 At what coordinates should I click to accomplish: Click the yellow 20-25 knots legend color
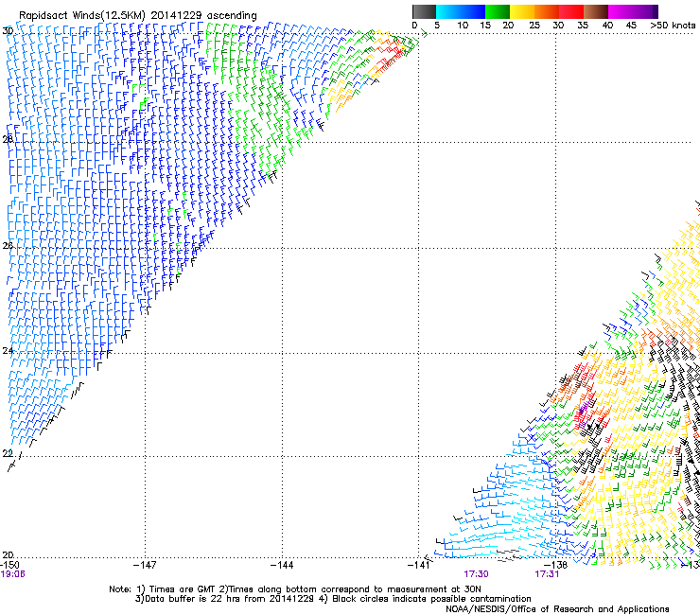coord(522,11)
